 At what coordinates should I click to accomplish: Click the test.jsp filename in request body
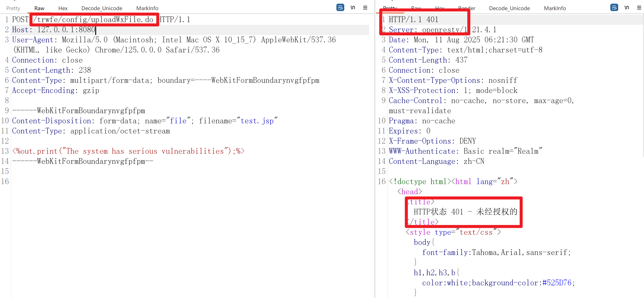pos(257,121)
